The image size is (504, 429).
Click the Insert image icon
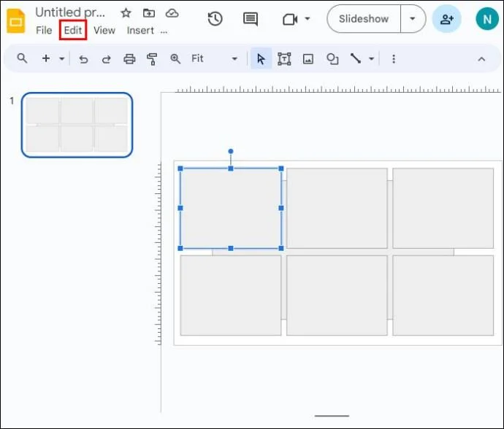pyautogui.click(x=308, y=59)
